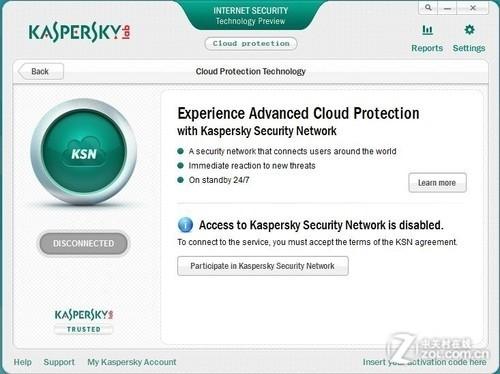This screenshot has width=500, height=374.
Task: Select the Cloud protection label pill
Action: [x=251, y=44]
